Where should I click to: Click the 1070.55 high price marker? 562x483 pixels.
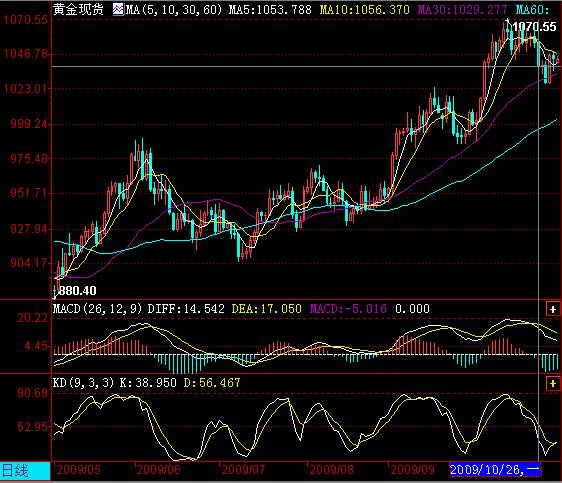(x=534, y=26)
